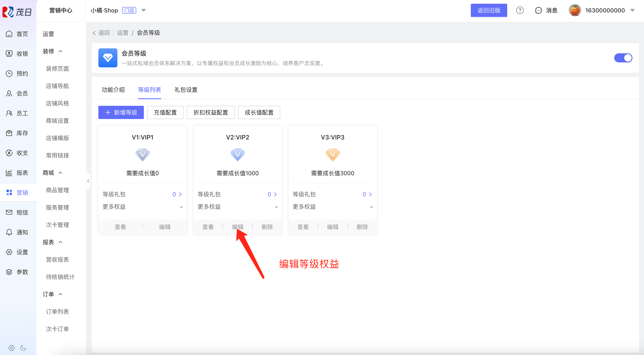
Task: Click 编辑 on the V2:VIP2 card
Action: pyautogui.click(x=237, y=227)
